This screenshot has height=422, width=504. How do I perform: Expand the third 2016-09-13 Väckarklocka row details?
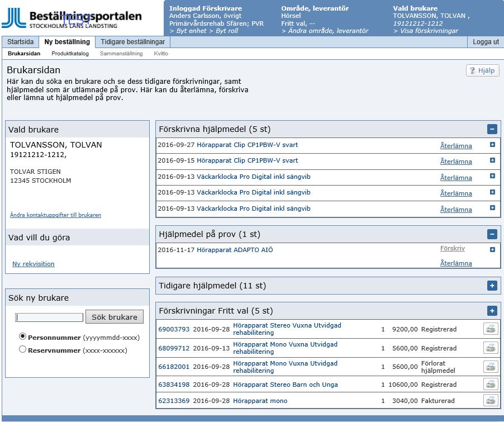click(492, 208)
